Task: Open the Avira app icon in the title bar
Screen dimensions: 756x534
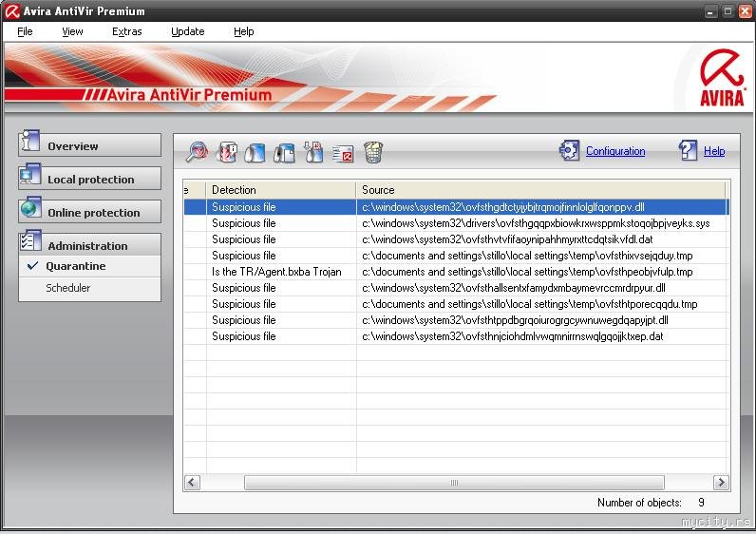Action: [11, 11]
